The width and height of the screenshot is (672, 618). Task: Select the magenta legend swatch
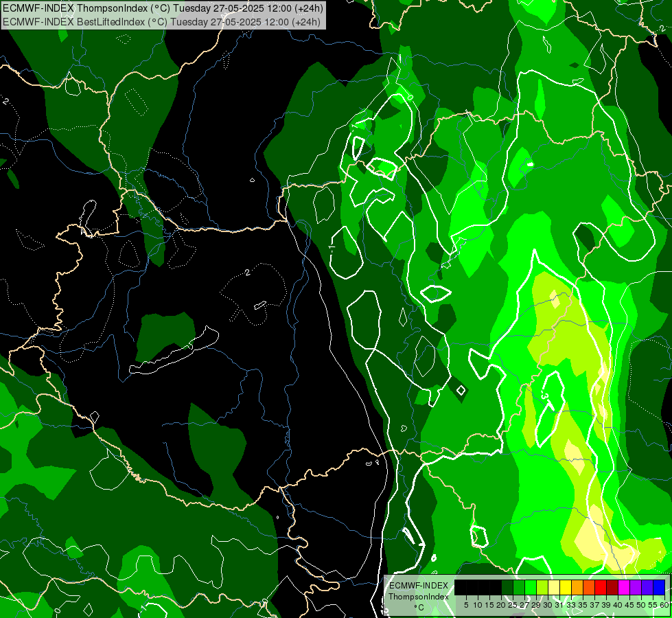[x=624, y=588]
